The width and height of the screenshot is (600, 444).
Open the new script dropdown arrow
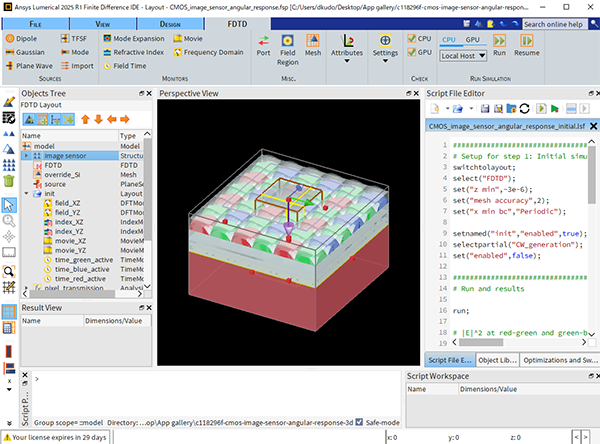coord(447,109)
